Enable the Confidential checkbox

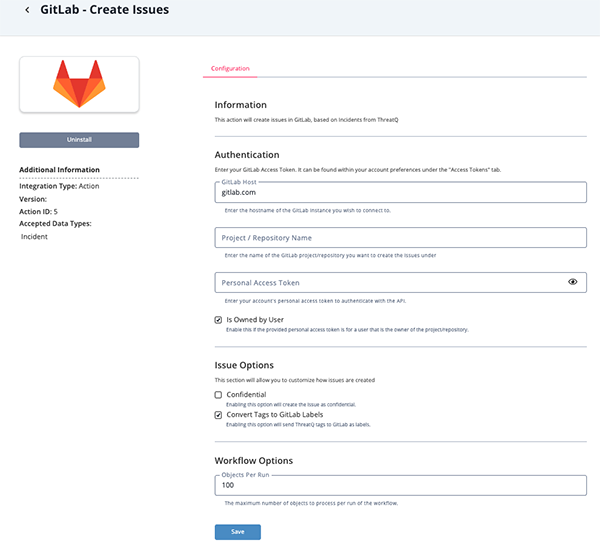coord(219,395)
